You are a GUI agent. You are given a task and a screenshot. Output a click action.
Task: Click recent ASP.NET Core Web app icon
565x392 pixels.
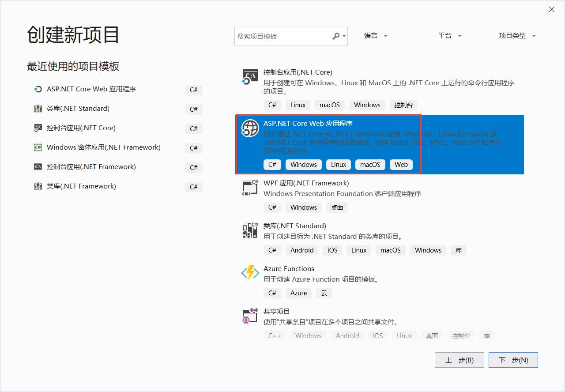coord(38,89)
